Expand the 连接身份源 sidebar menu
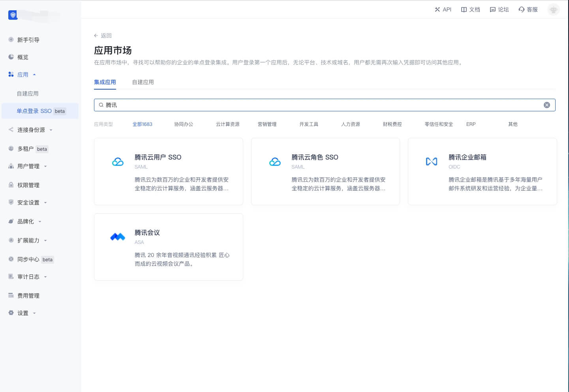The image size is (569, 392). coord(31,130)
